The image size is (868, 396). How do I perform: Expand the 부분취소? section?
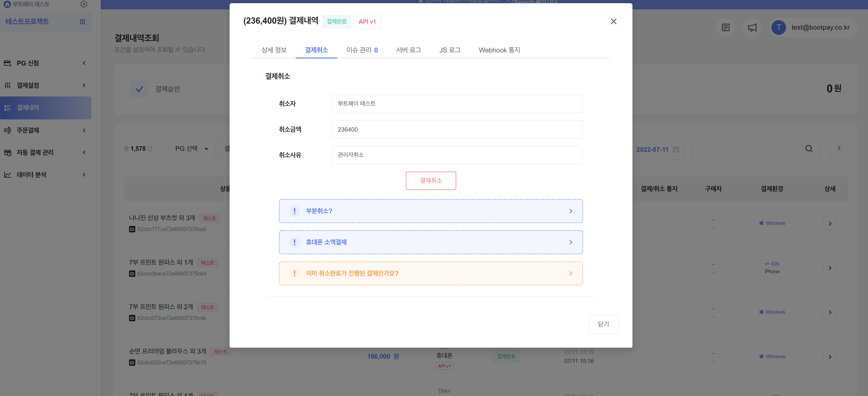431,211
